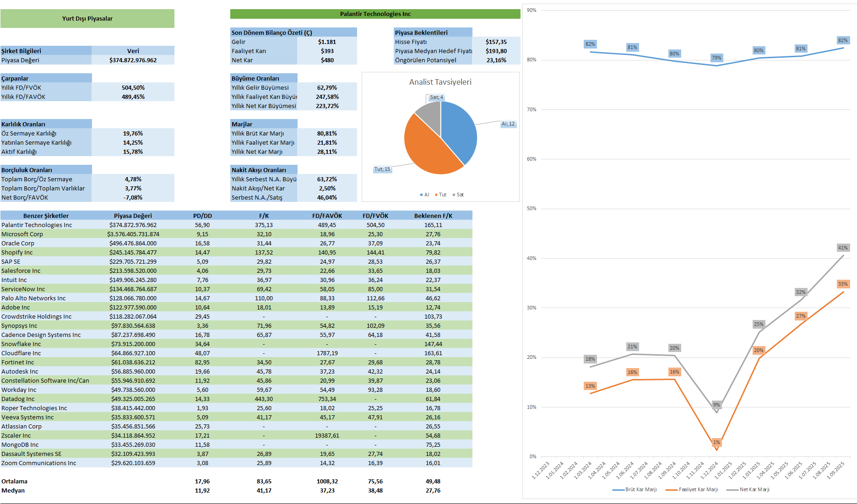Select the Net Kar Marjı legend entry

tap(748, 490)
